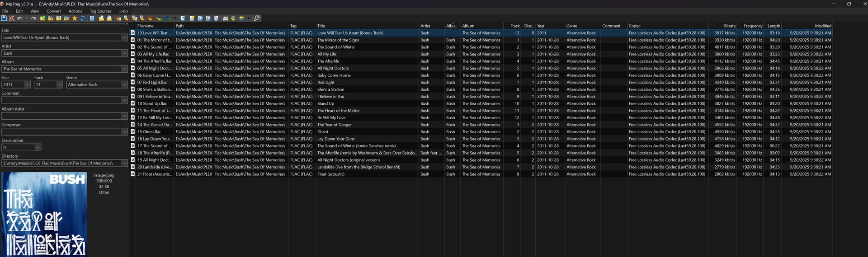This screenshot has height=257, width=868.
Task: Expand the Discnumber dropdown arrow
Action: tap(38, 147)
